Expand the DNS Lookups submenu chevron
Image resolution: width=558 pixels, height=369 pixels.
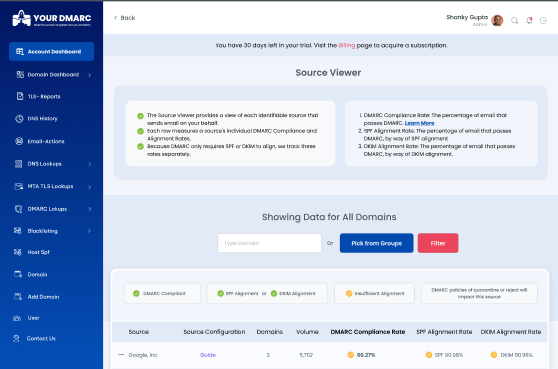click(90, 164)
